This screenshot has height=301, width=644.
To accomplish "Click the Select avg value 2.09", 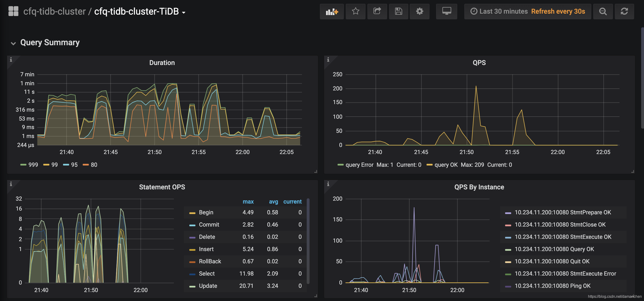I will [x=272, y=274].
